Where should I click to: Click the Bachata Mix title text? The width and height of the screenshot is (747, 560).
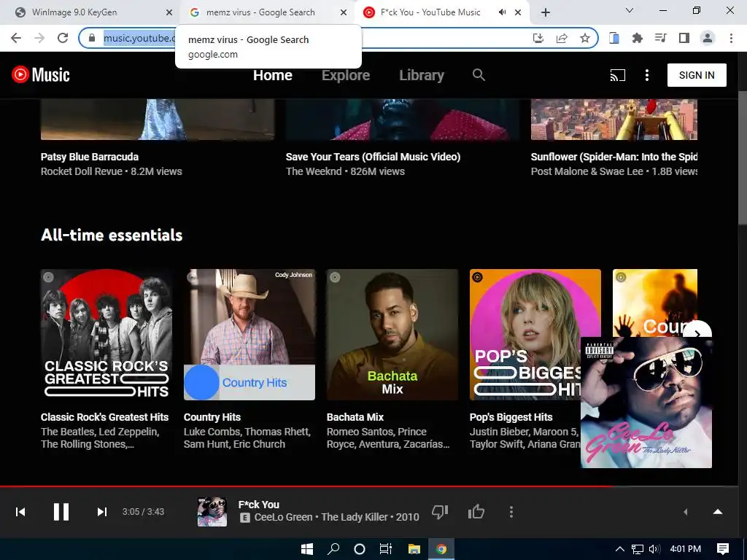point(355,417)
